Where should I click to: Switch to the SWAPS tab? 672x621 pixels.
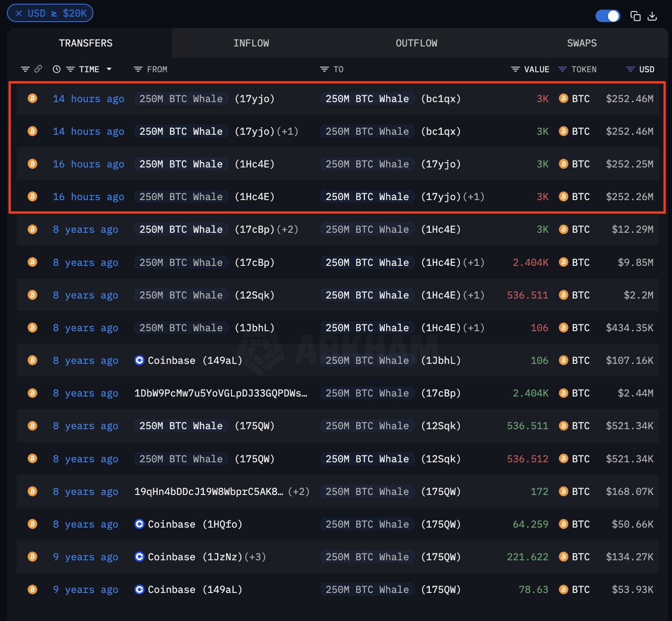(581, 43)
